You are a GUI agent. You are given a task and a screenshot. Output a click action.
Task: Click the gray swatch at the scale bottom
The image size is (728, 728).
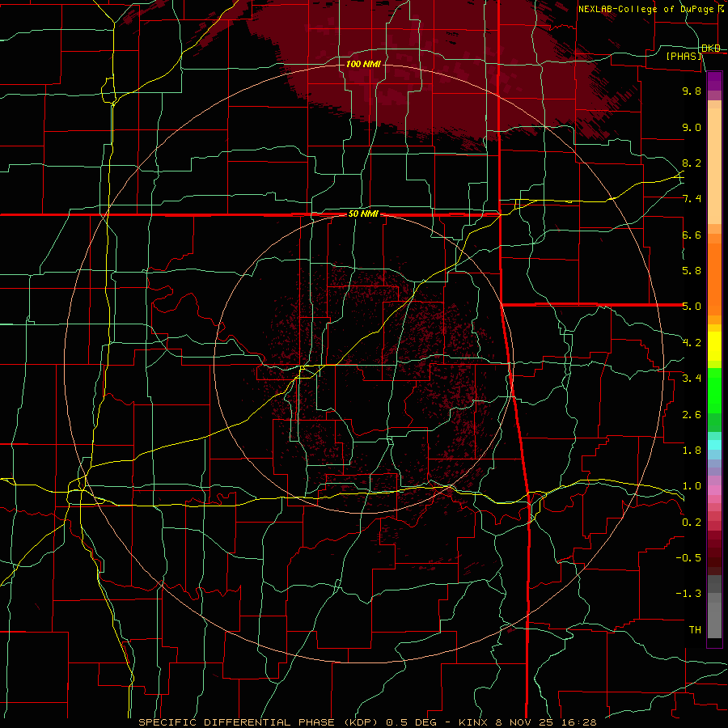click(714, 620)
